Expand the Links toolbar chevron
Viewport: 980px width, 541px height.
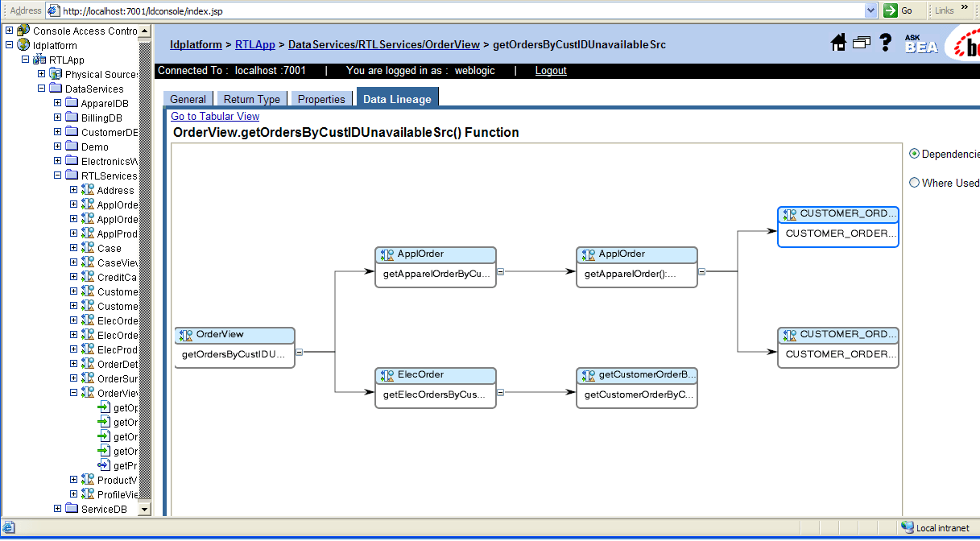click(x=965, y=9)
